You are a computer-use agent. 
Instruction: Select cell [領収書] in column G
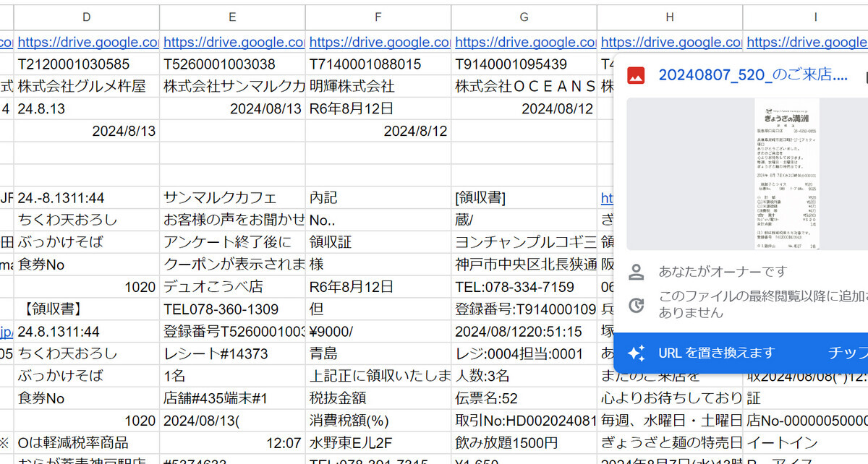(524, 197)
